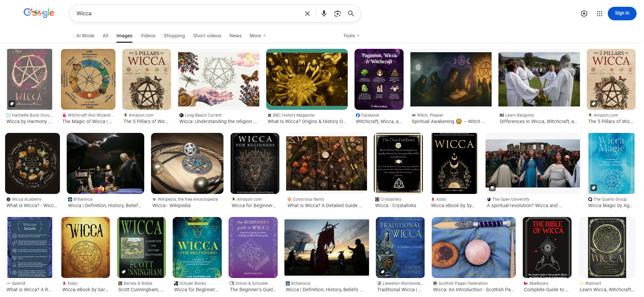Open the Stonehenge gathering photo thumbnail
The image size is (644, 297).
(533, 163)
